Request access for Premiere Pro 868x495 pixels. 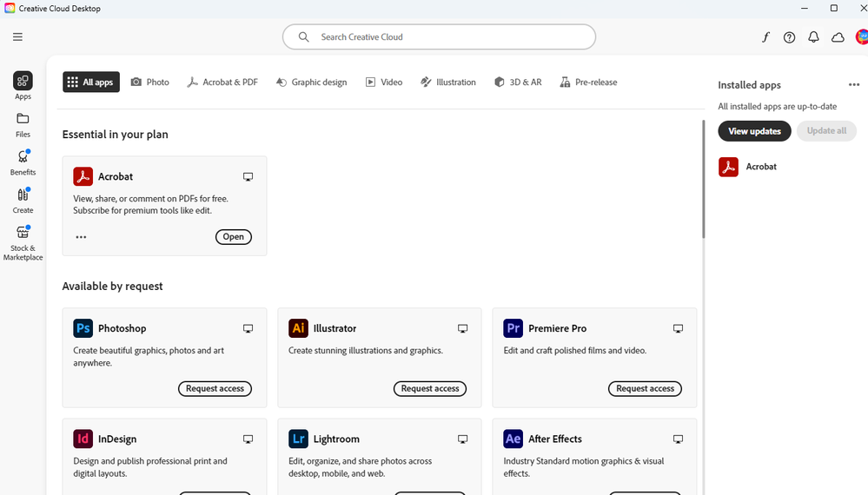coord(645,388)
